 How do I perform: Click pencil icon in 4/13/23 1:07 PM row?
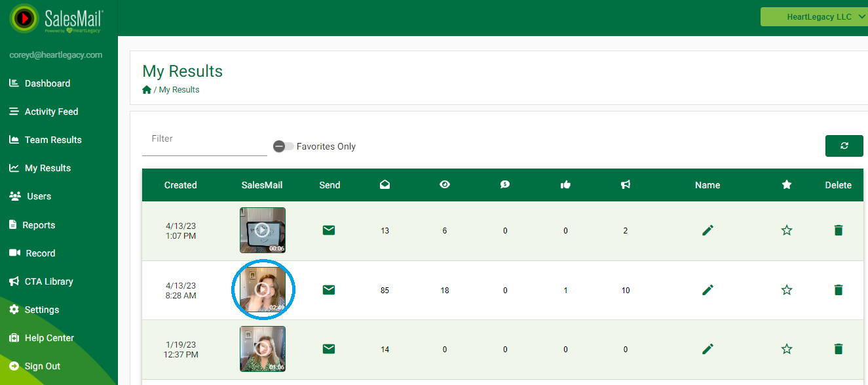708,230
